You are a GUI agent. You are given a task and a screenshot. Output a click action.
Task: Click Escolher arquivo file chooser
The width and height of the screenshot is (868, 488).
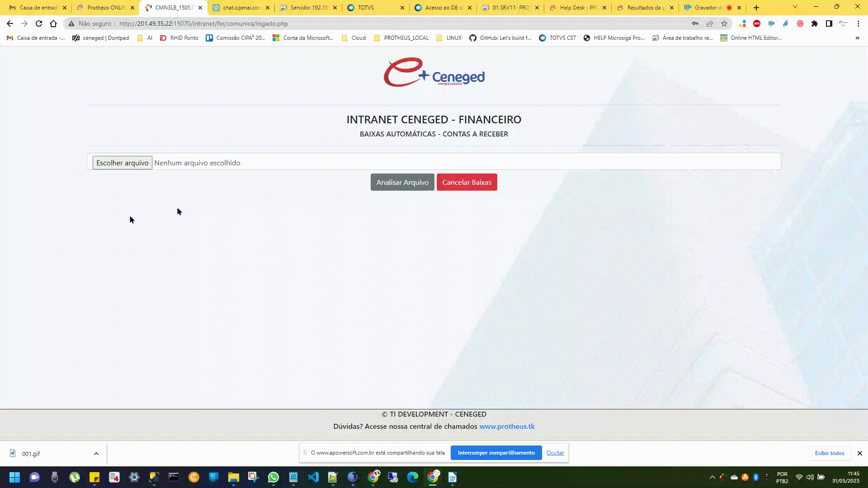coord(122,163)
